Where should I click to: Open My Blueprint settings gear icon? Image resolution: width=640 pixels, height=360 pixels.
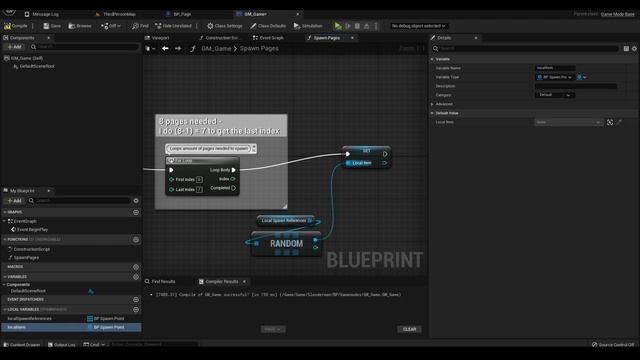136,201
